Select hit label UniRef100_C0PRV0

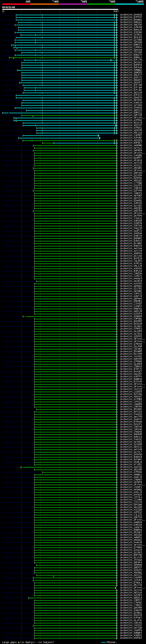click(x=131, y=48)
